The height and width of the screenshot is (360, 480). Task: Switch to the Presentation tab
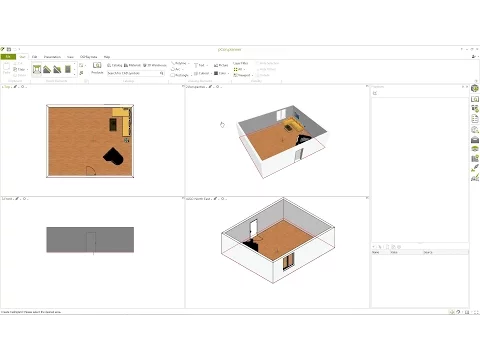(52, 57)
